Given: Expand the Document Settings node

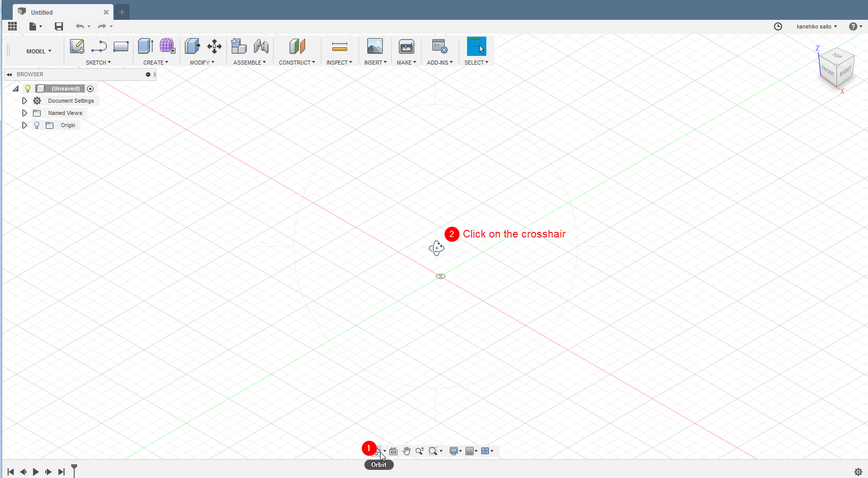Looking at the screenshot, I should point(24,101).
